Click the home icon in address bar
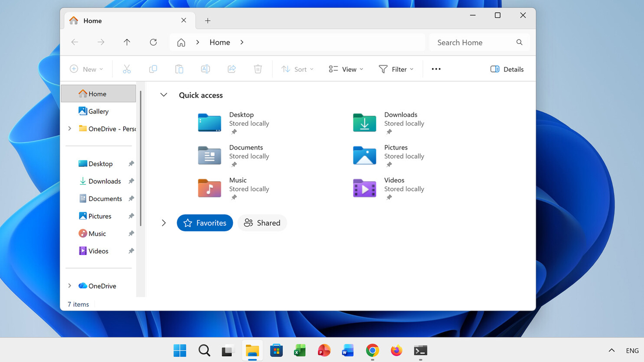644x362 pixels. pyautogui.click(x=181, y=43)
